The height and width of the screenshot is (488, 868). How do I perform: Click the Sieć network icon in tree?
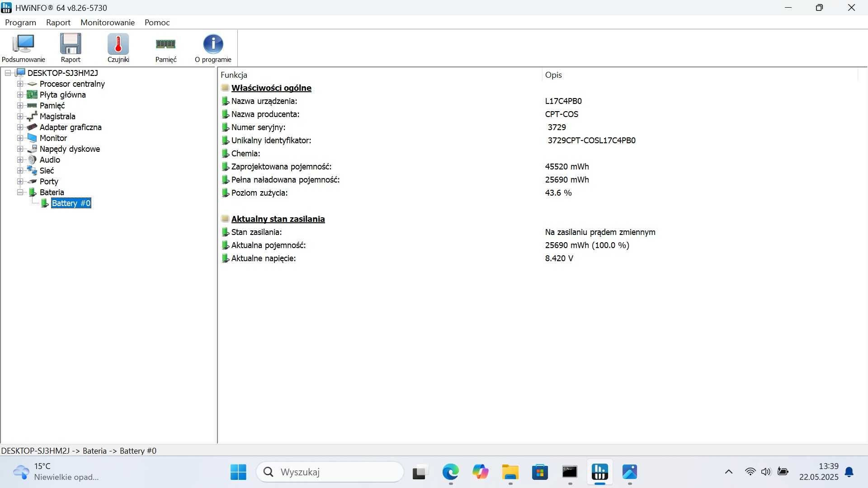[32, 170]
